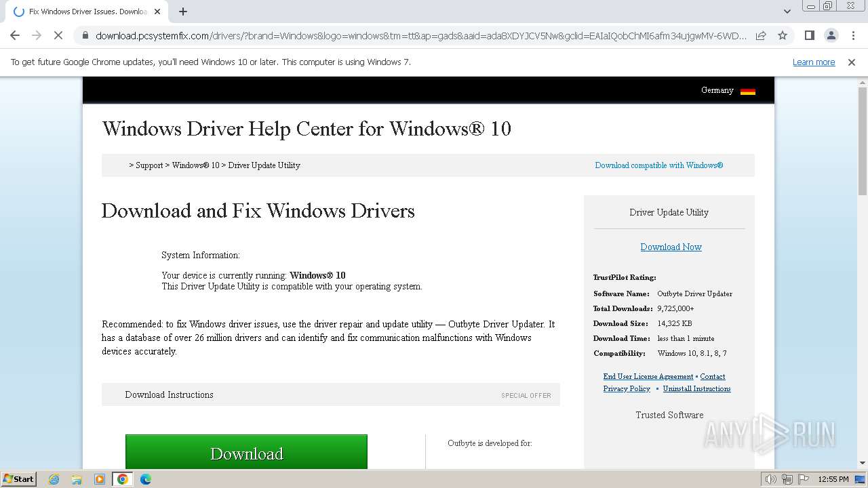The height and width of the screenshot is (488, 868).
Task: Open the Learn more link
Action: [x=814, y=62]
